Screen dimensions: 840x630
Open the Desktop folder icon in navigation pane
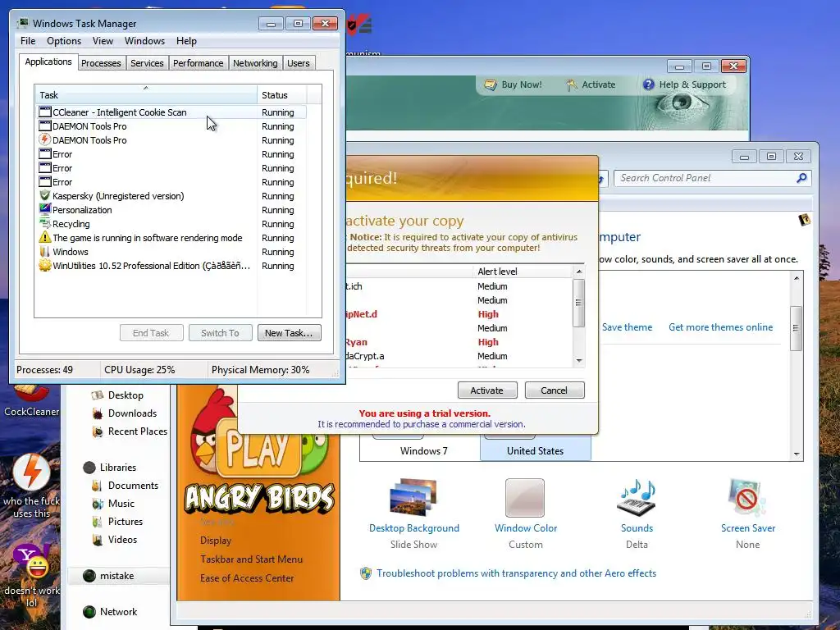click(97, 395)
